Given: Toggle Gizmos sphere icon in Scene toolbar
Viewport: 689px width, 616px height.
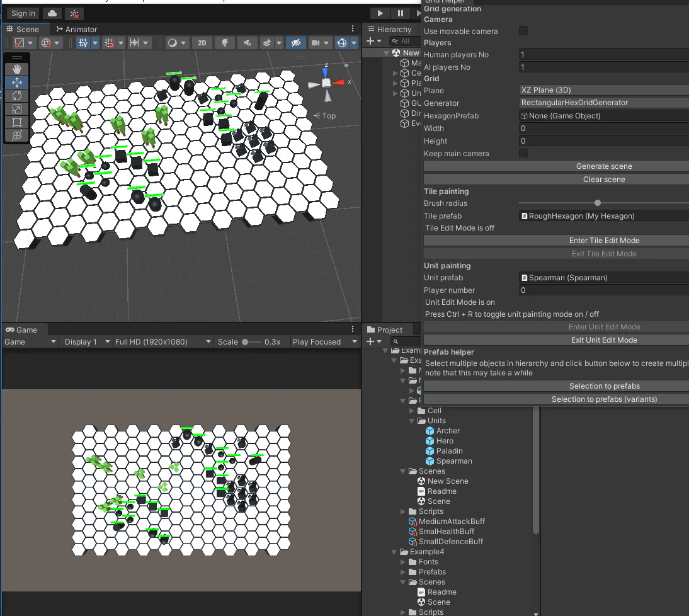Looking at the screenshot, I should tap(341, 43).
